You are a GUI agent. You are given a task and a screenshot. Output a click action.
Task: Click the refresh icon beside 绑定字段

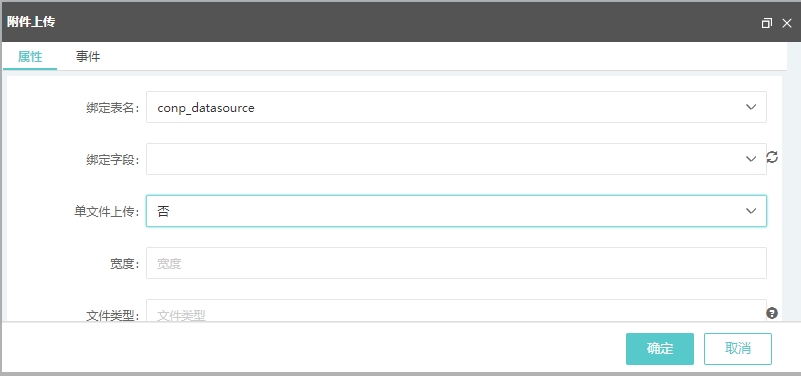pos(772,157)
